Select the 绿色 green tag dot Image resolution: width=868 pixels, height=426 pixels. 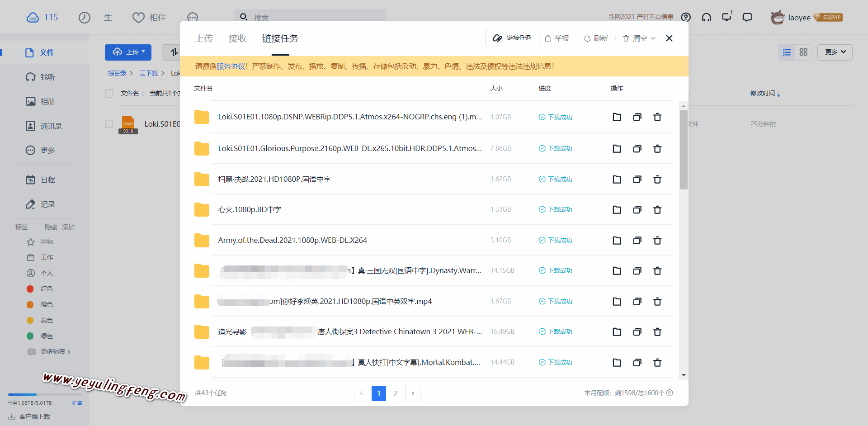tap(30, 336)
